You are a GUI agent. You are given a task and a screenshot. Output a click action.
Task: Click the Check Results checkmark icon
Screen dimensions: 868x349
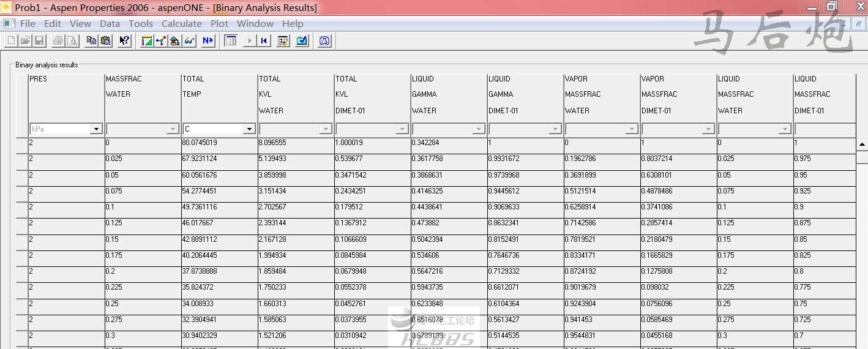tap(302, 41)
